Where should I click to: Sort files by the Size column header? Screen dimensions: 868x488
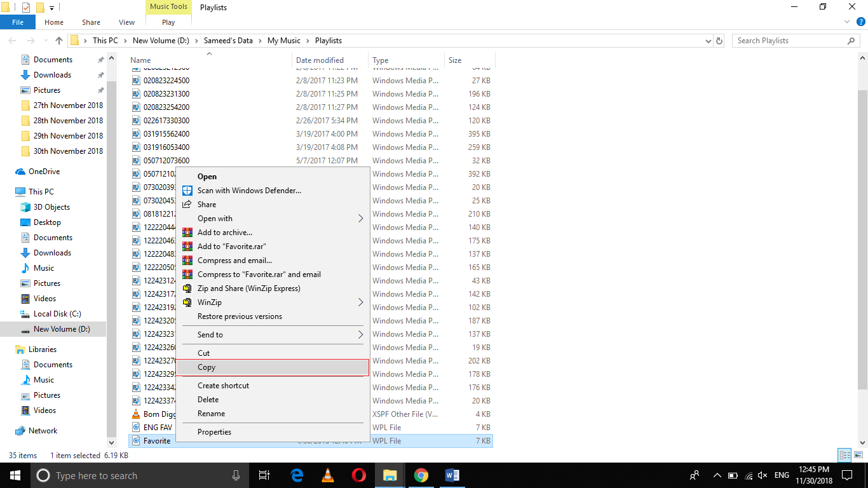pyautogui.click(x=455, y=60)
